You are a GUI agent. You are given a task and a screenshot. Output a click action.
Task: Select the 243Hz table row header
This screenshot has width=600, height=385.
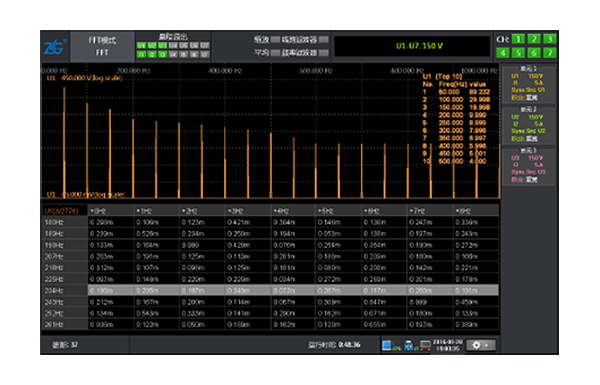(x=65, y=302)
